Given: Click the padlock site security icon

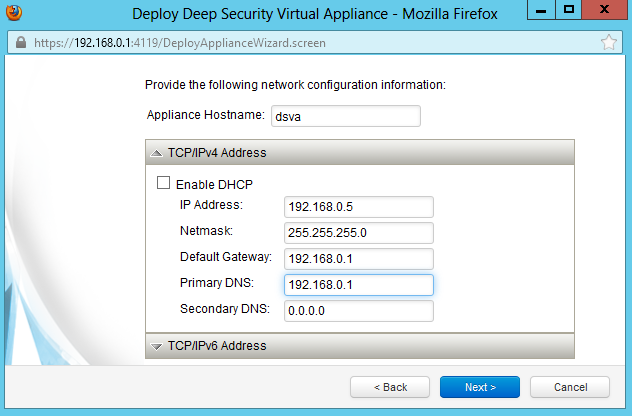Looking at the screenshot, I should click(x=20, y=44).
